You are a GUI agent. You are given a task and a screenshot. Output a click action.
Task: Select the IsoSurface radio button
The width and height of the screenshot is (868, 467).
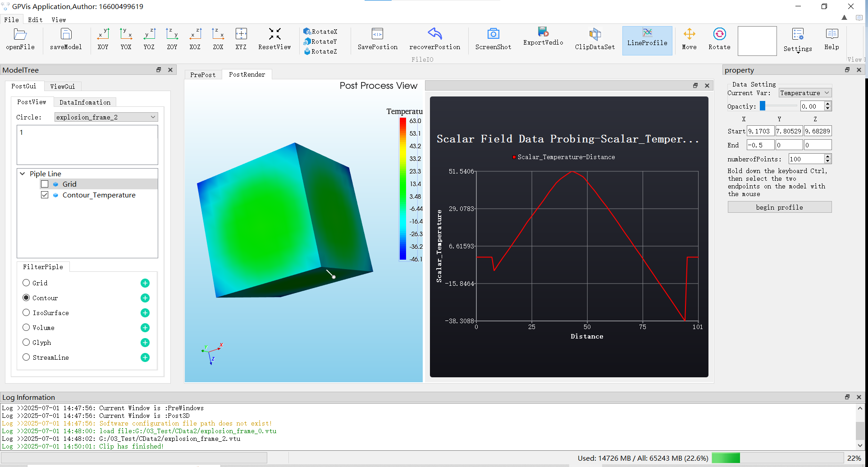26,312
